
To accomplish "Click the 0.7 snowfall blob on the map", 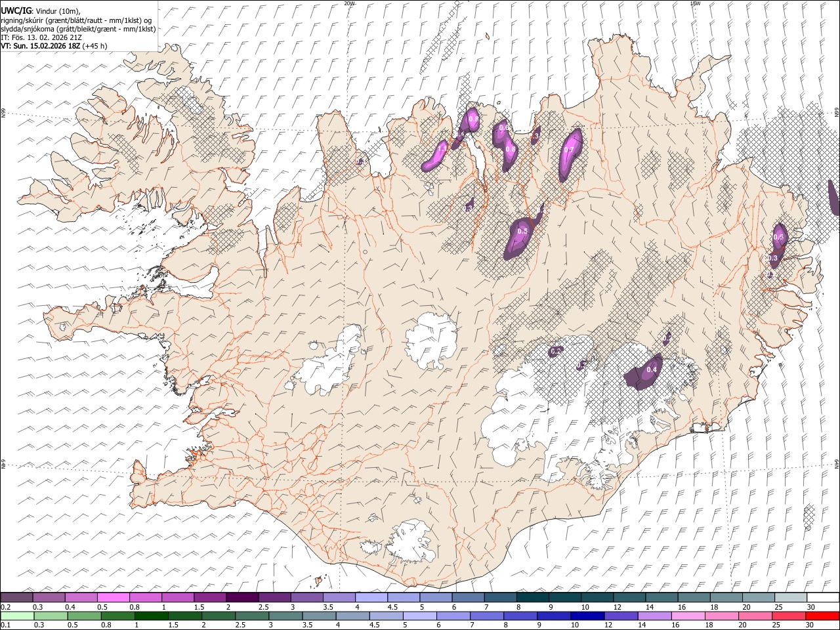I will pyautogui.click(x=570, y=154).
